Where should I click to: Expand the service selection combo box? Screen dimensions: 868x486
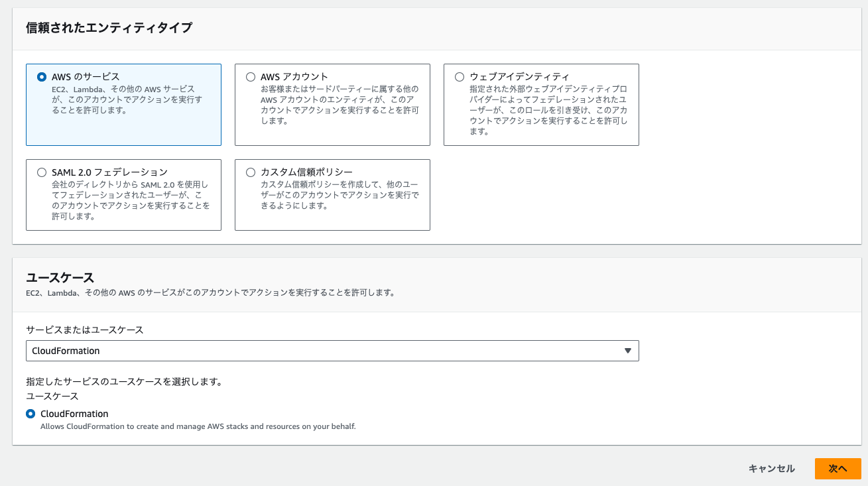[332, 351]
